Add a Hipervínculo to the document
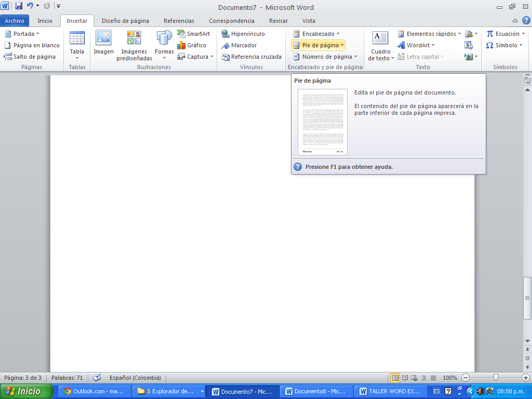532x399 pixels. point(243,34)
